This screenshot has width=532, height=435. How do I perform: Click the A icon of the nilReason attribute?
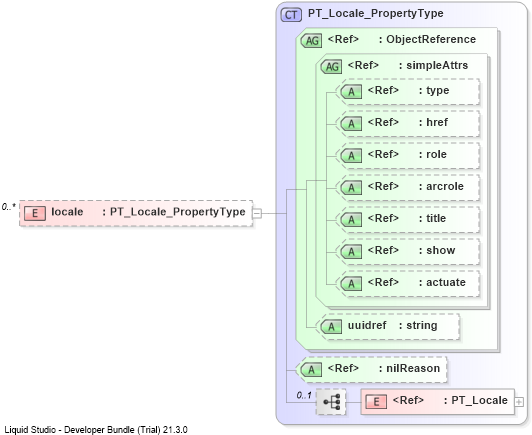point(311,370)
